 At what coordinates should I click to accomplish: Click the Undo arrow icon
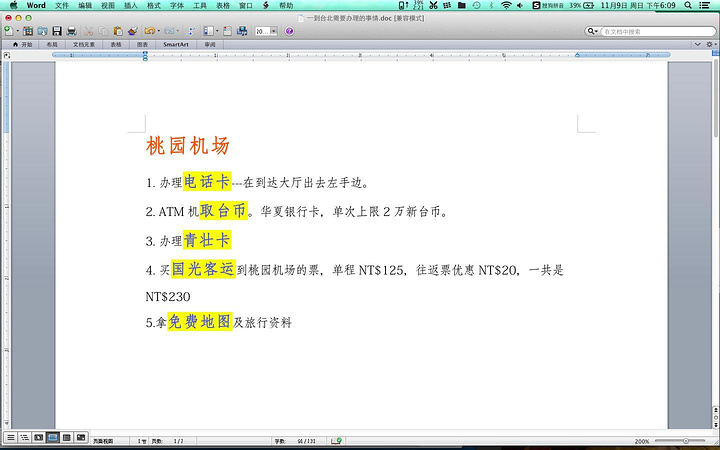click(x=150, y=31)
